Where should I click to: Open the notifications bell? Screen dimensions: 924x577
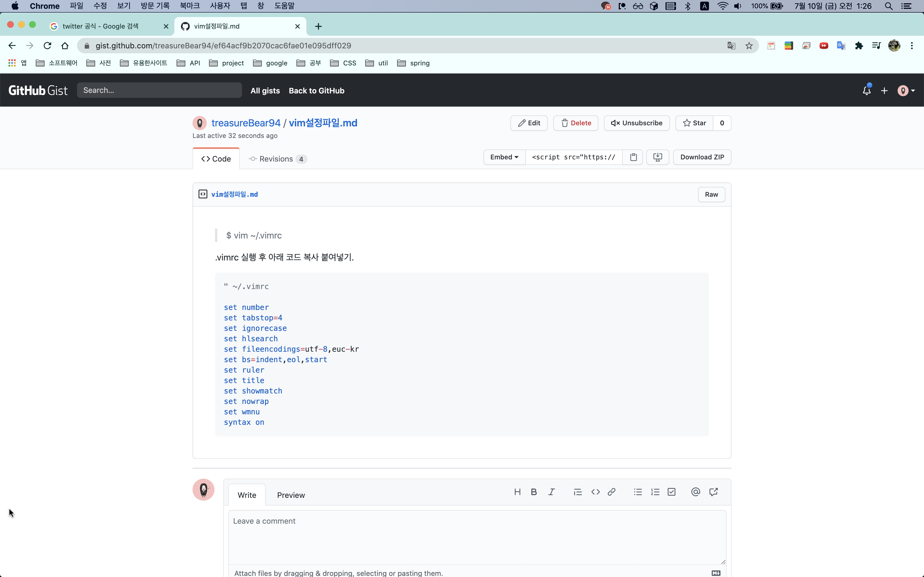click(x=866, y=91)
